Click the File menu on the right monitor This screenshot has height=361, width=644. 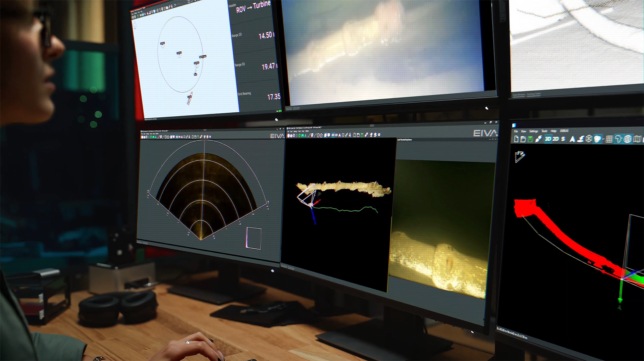[516, 131]
